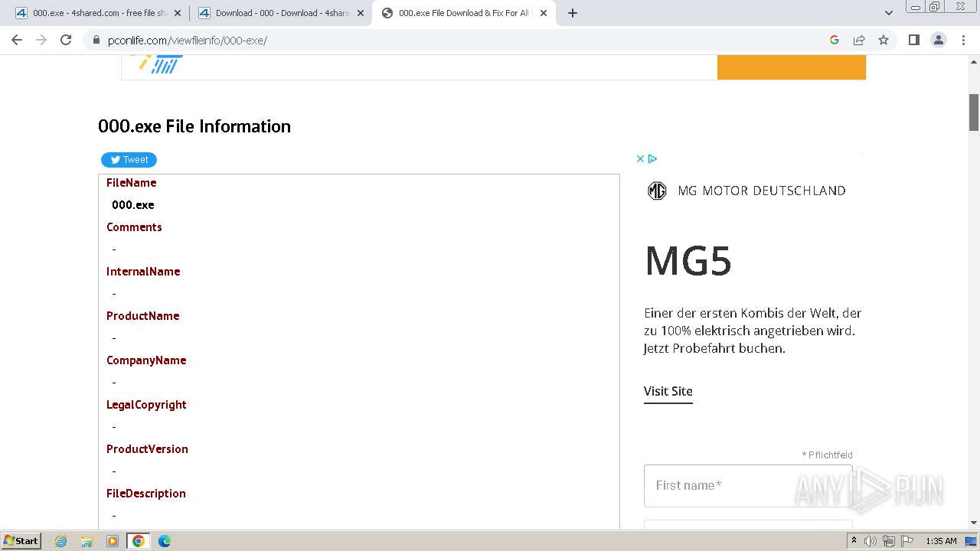Open the tab search dropdown arrow
The height and width of the screenshot is (551, 980).
[889, 13]
